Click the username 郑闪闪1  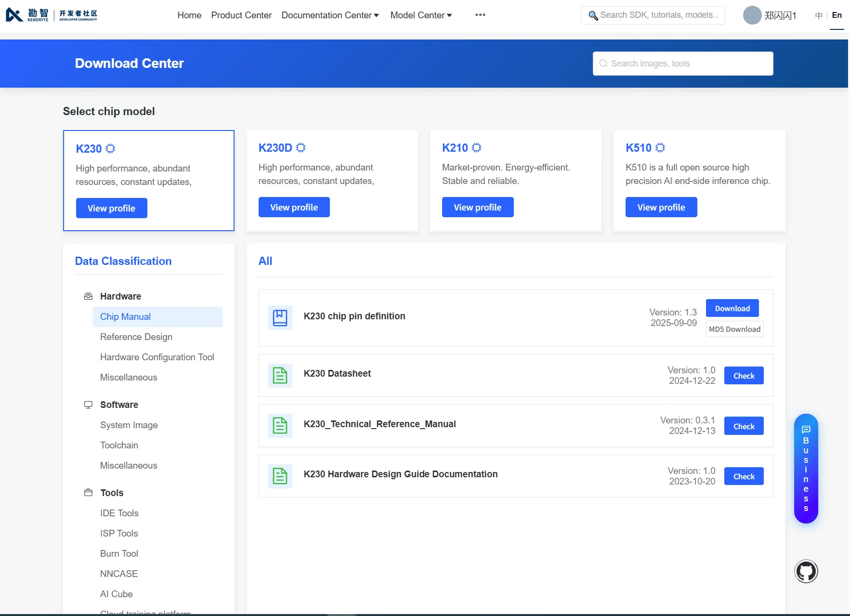tap(780, 15)
